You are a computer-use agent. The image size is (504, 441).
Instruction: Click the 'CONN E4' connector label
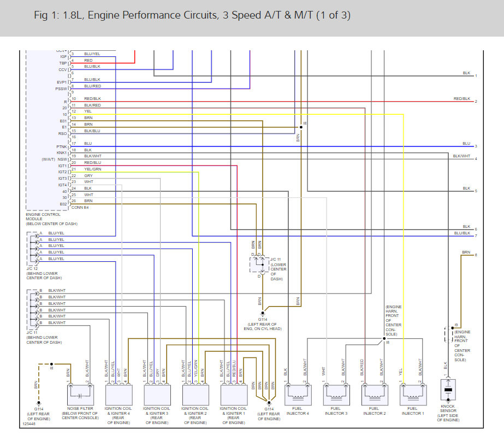click(80, 208)
